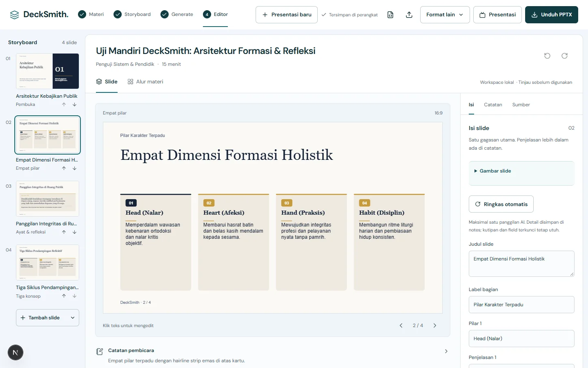Image resolution: width=588 pixels, height=368 pixels.
Task: Go to next slide in preview
Action: pyautogui.click(x=435, y=325)
